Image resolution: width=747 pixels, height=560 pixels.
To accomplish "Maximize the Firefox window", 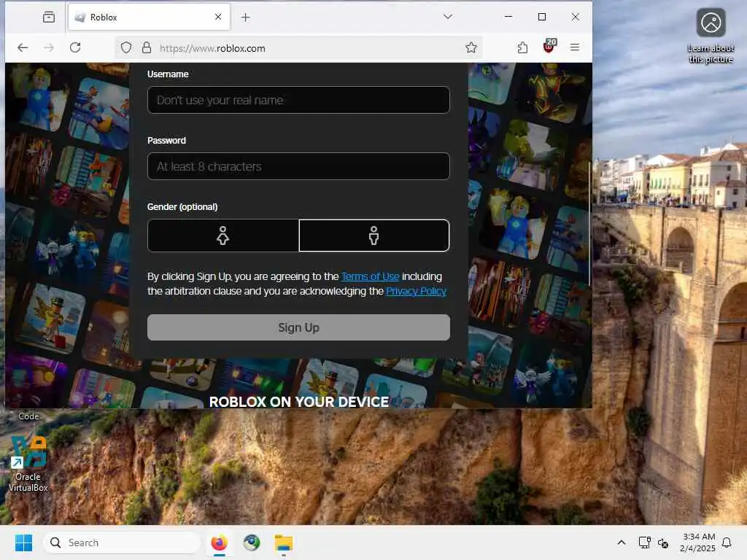I will tap(542, 17).
